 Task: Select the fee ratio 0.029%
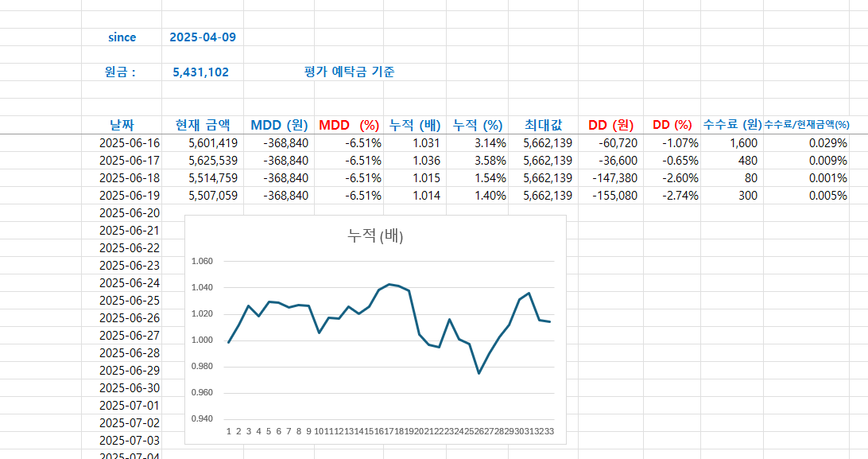(x=827, y=143)
